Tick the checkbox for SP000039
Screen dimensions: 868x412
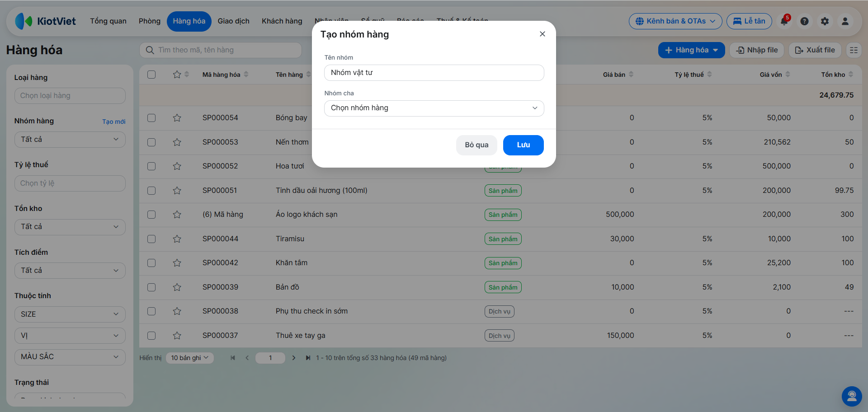tap(151, 287)
